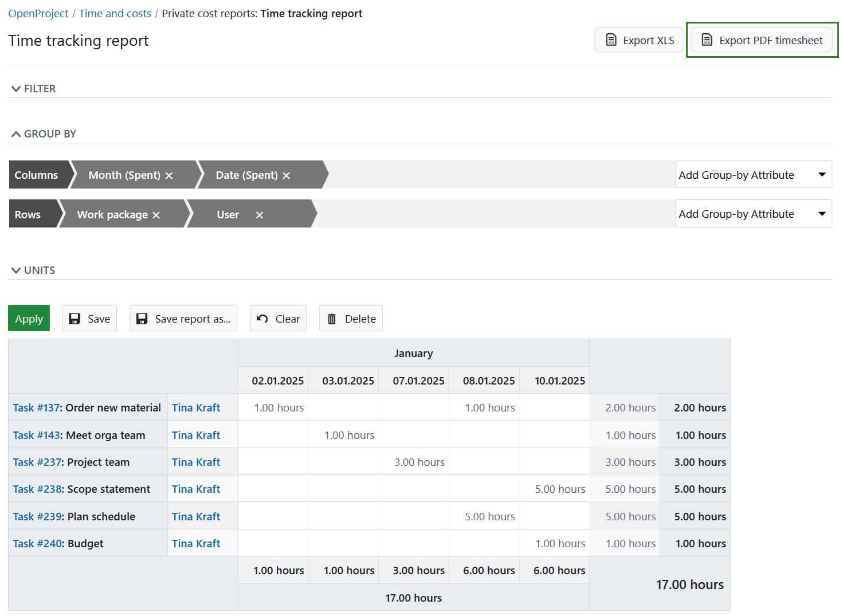Click the Delete trash can icon
This screenshot has height=616, width=843.
pyautogui.click(x=332, y=318)
